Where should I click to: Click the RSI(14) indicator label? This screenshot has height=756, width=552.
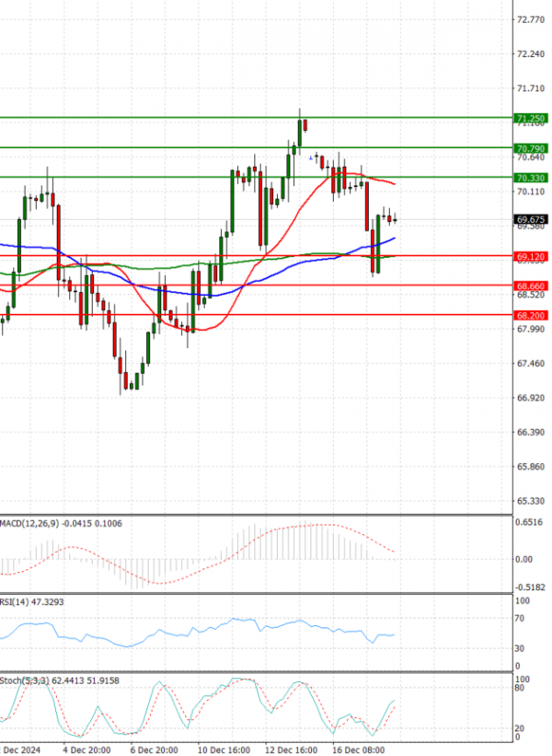tap(14, 601)
